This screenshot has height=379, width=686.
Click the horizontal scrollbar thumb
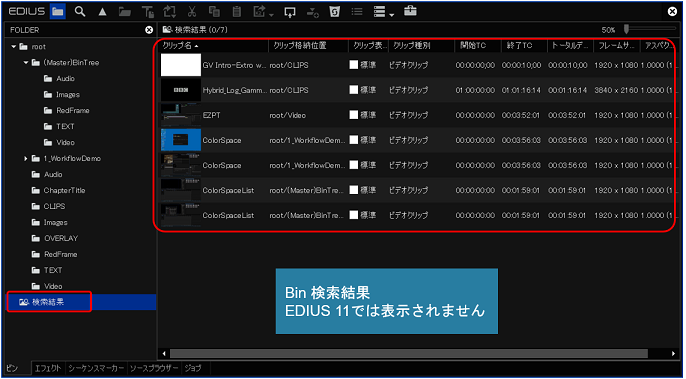coord(409,353)
